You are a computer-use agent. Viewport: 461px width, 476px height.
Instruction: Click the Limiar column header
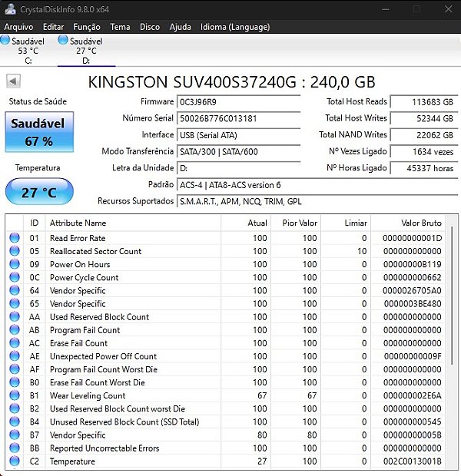tap(346, 223)
